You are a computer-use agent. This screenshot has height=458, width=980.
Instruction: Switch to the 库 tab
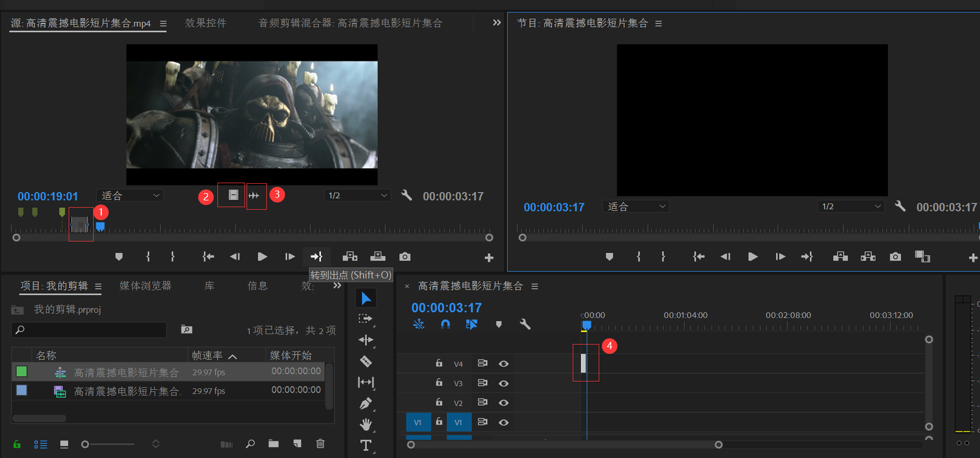(x=209, y=286)
